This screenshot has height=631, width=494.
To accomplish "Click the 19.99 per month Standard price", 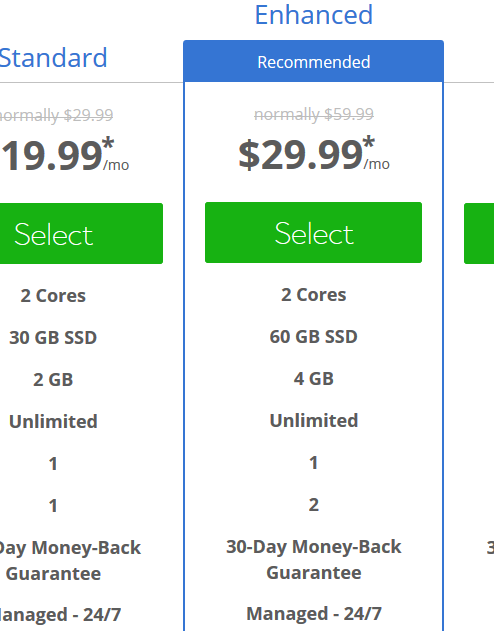I will [65, 155].
